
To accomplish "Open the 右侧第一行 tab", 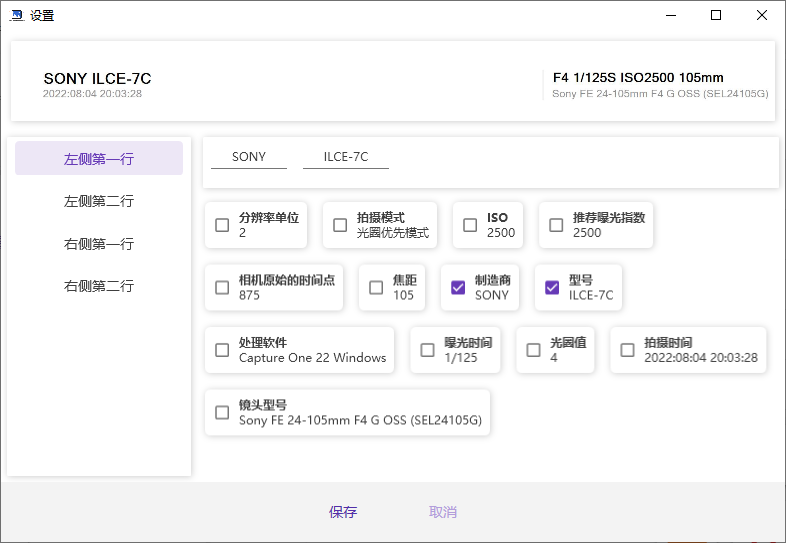I will [99, 244].
